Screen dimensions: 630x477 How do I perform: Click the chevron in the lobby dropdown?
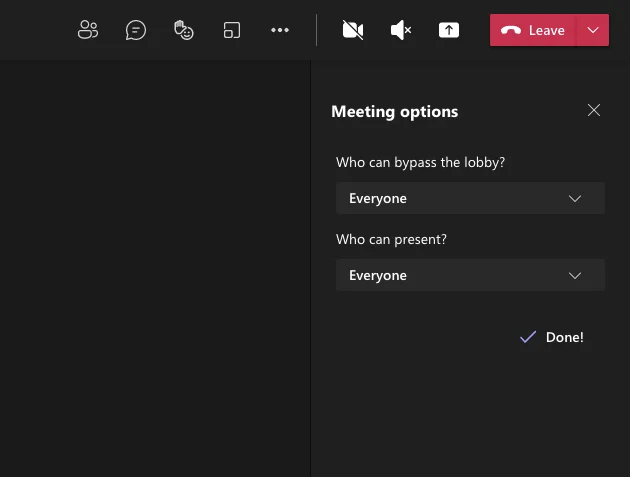point(575,198)
